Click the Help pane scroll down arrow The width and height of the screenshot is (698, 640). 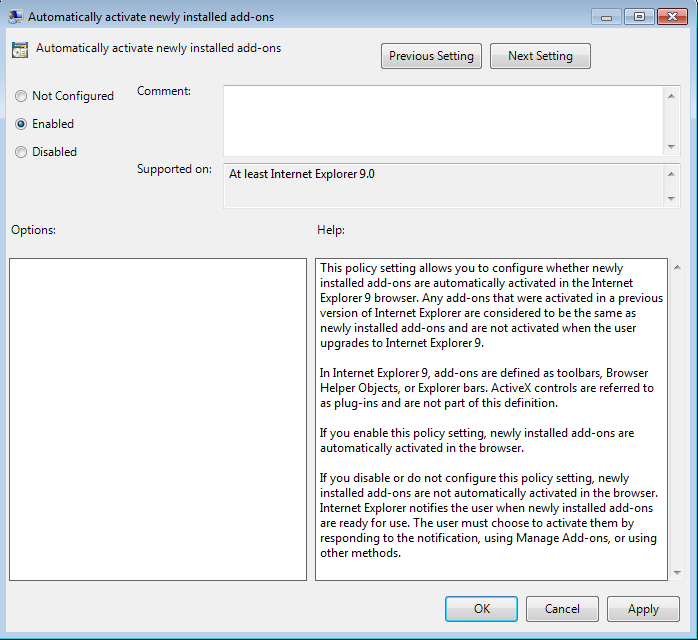(678, 573)
